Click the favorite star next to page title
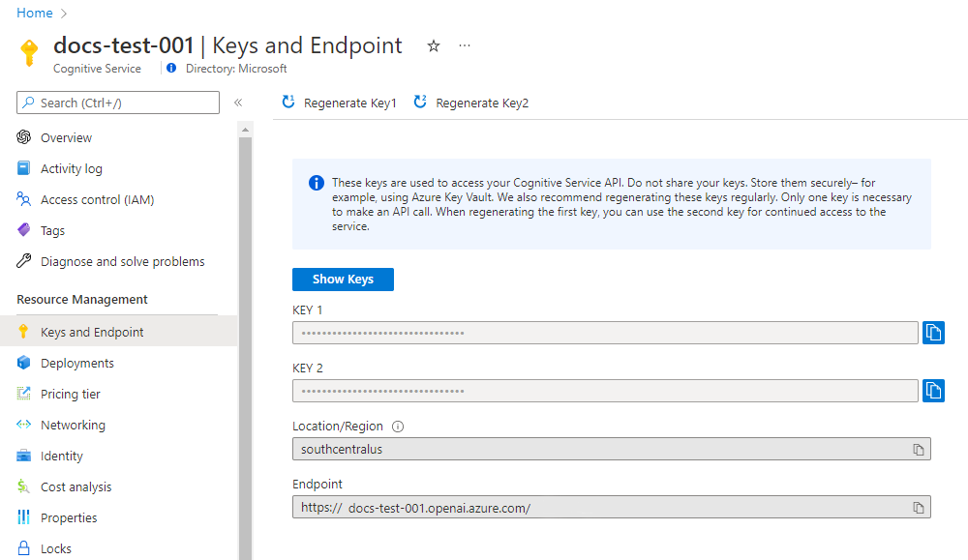 pos(433,45)
